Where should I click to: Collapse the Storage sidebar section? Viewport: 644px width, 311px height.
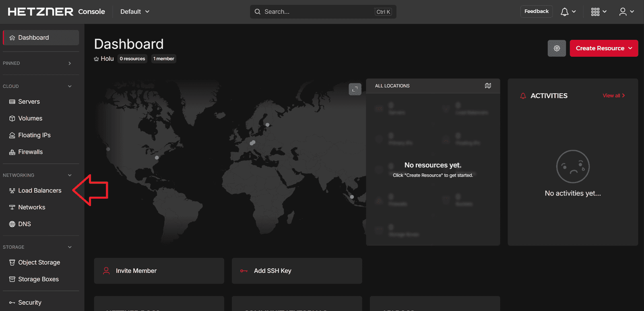click(x=70, y=247)
